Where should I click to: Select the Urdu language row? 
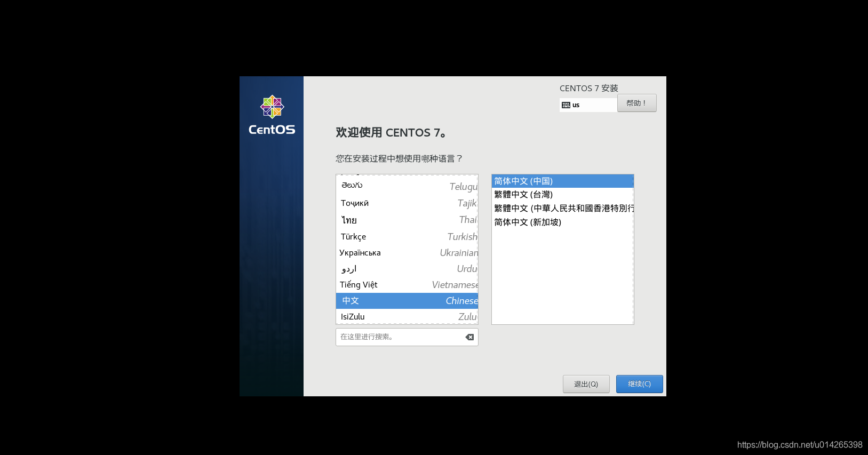(407, 269)
